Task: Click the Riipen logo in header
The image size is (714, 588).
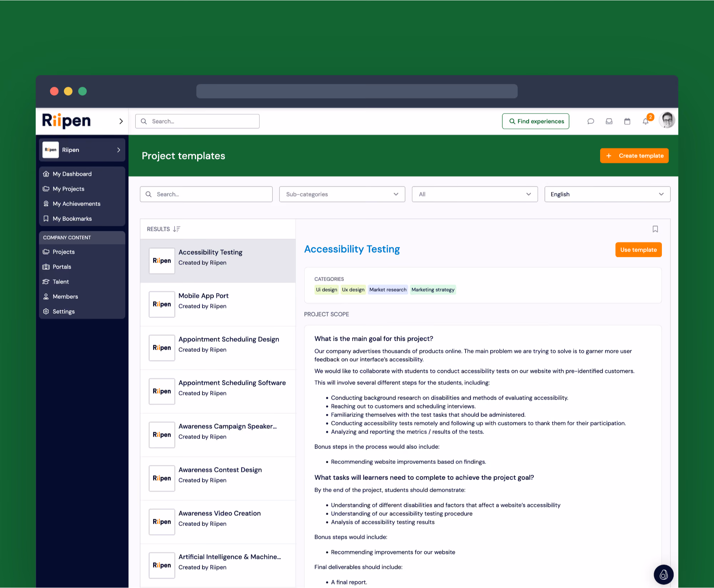Action: pyautogui.click(x=66, y=121)
